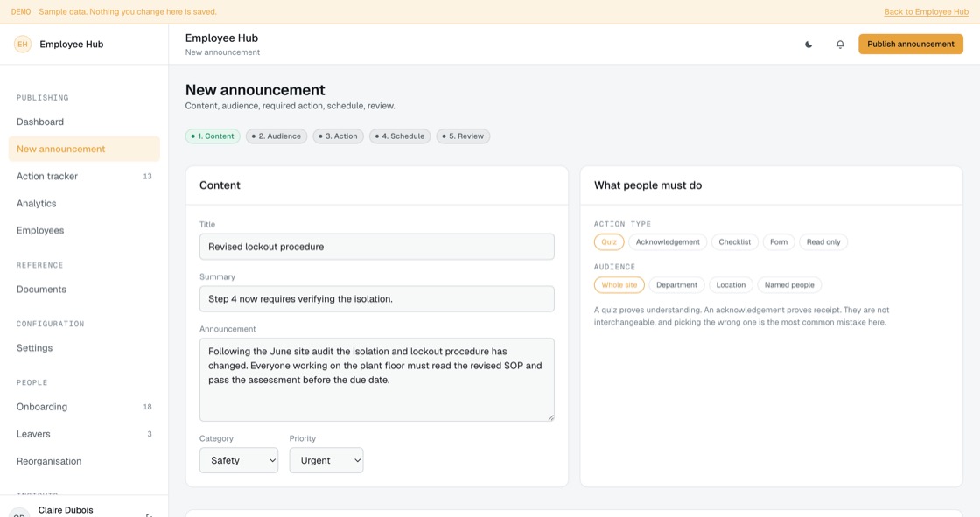This screenshot has height=517, width=980.
Task: Open the Priority dropdown showing Urgent
Action: tap(326, 460)
